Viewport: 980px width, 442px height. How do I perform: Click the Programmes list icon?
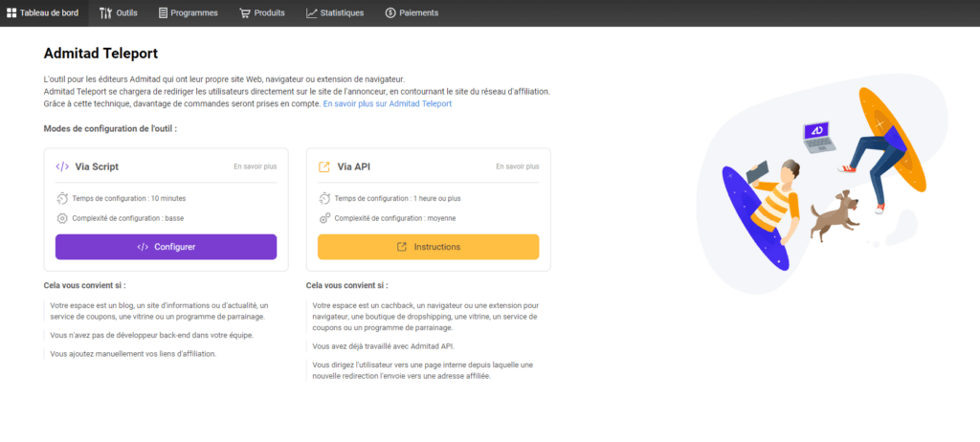(163, 12)
